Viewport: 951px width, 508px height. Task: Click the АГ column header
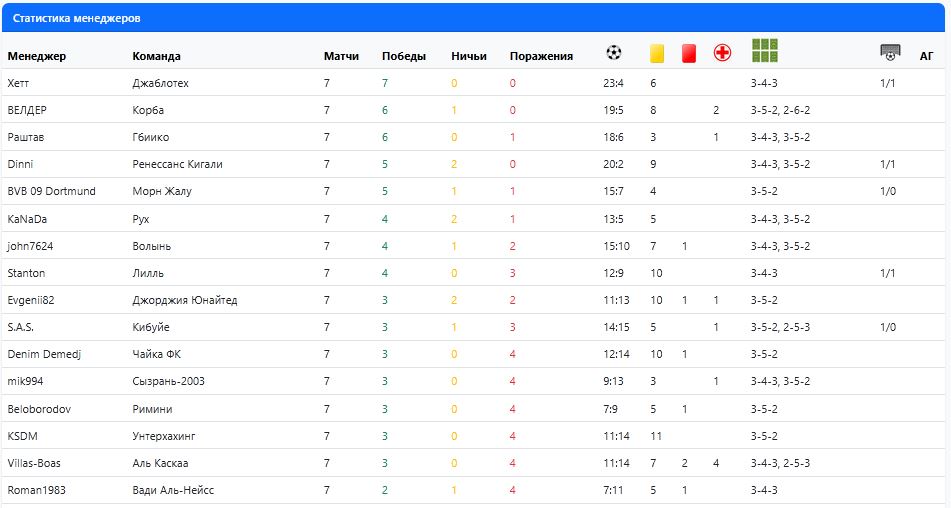[x=926, y=56]
